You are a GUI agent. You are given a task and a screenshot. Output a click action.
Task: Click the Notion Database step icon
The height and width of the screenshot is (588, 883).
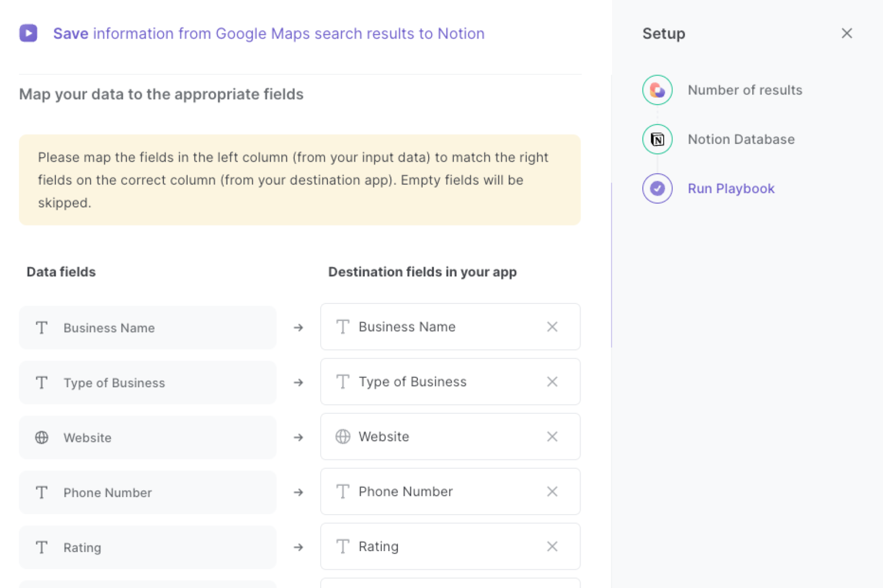(657, 139)
